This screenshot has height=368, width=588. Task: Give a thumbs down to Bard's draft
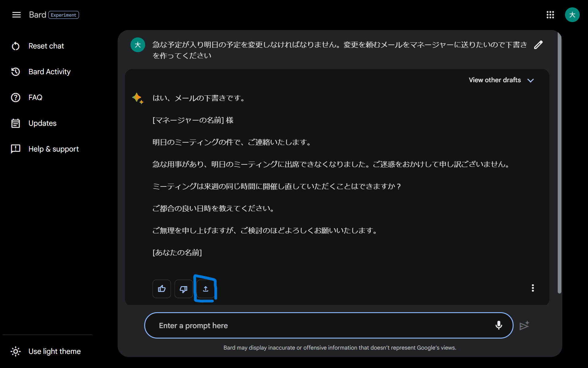click(183, 289)
